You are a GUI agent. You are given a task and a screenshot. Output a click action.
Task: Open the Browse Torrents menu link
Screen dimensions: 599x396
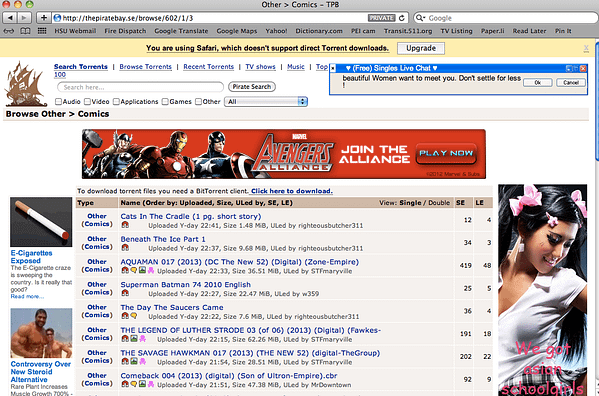pyautogui.click(x=146, y=66)
